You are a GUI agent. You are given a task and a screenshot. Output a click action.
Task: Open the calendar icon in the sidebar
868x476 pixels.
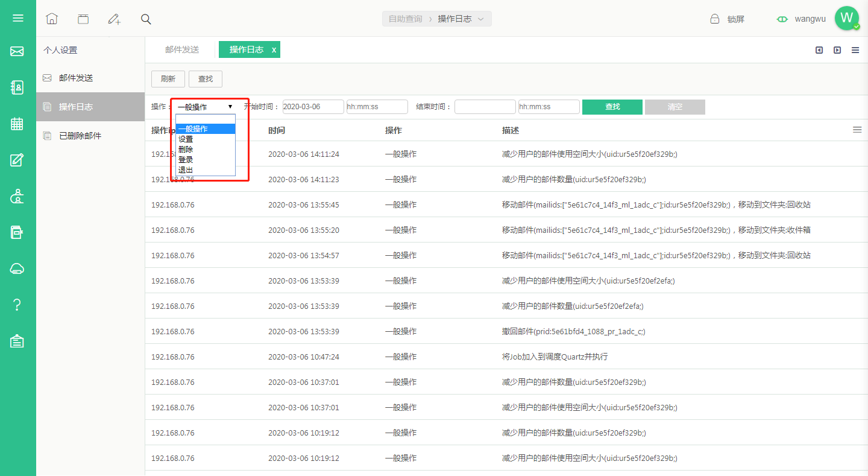point(17,124)
